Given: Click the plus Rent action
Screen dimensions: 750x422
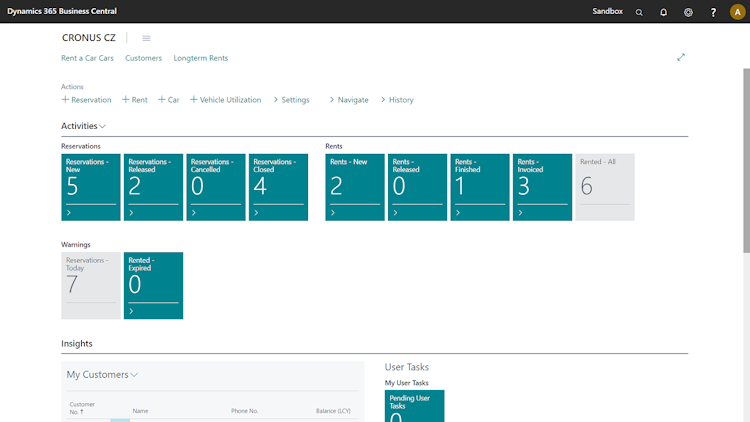Looking at the screenshot, I should point(135,100).
